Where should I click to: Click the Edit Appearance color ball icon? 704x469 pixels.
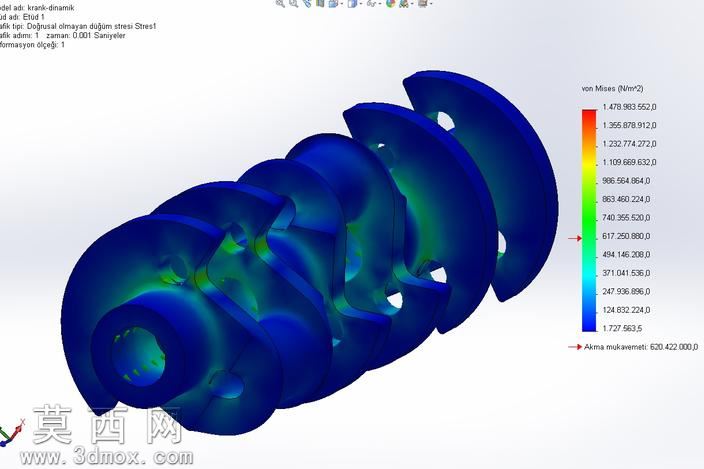(x=391, y=3)
